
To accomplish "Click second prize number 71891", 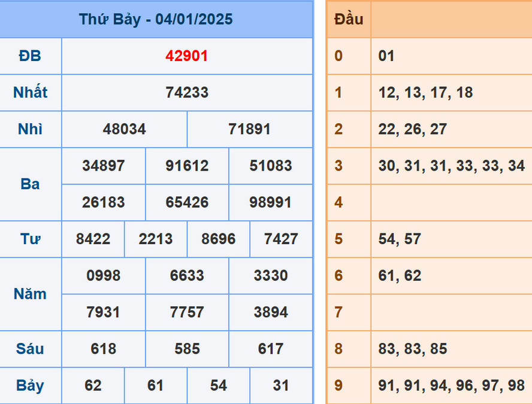I will tap(249, 129).
